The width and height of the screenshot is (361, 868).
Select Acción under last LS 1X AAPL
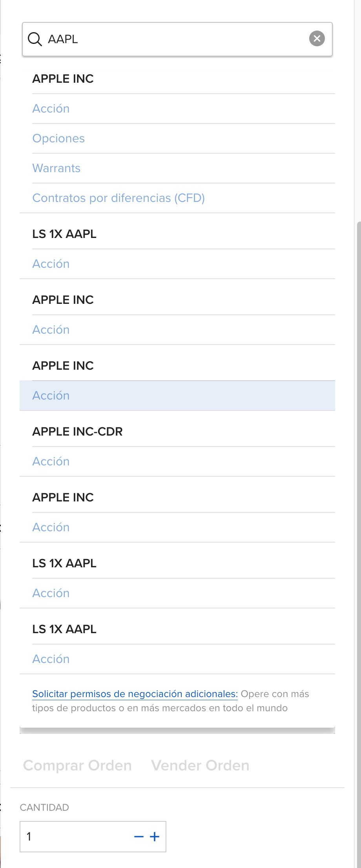51,659
